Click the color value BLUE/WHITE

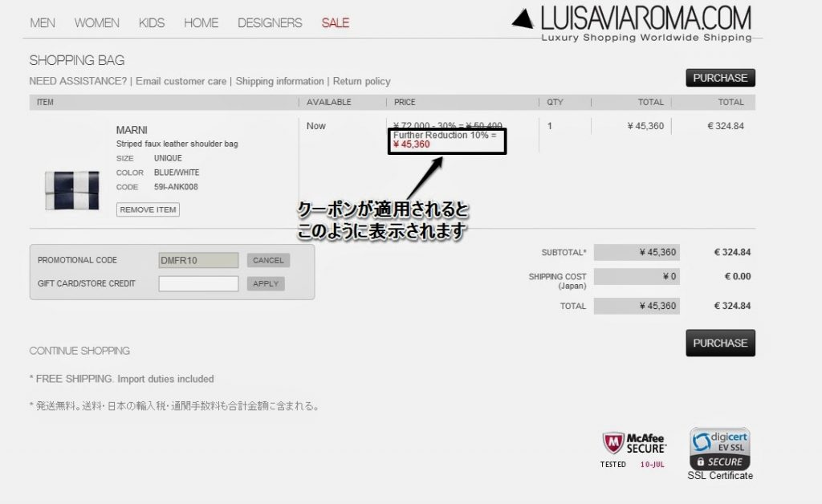tap(177, 173)
